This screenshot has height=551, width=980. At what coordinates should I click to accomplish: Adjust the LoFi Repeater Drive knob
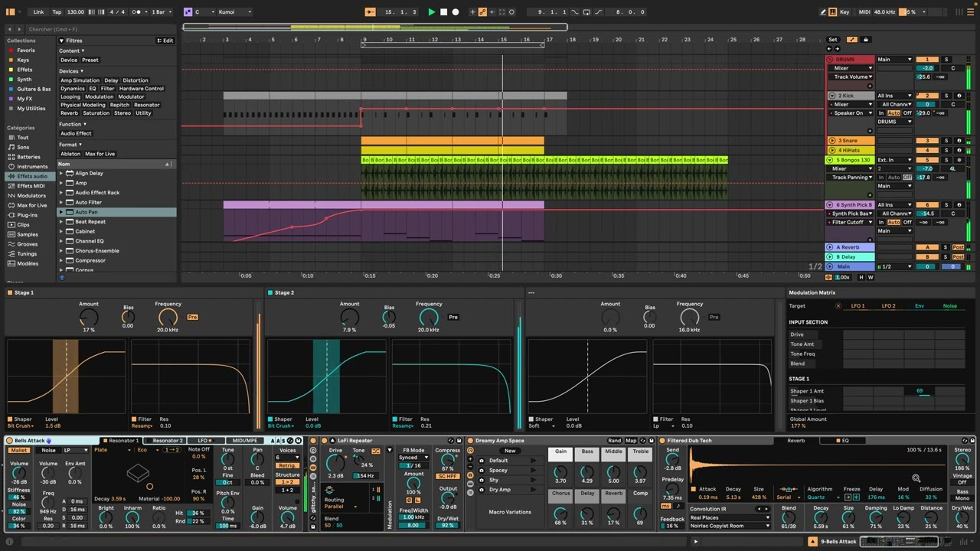click(335, 461)
